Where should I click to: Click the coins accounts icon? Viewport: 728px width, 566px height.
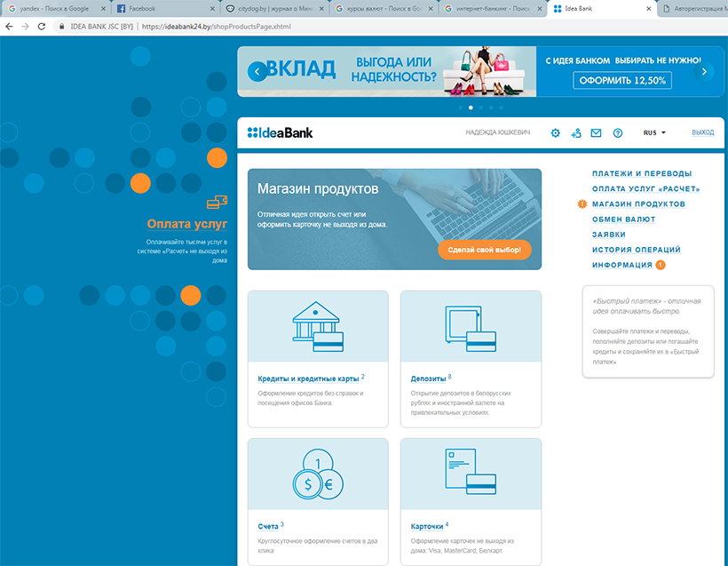point(318,474)
